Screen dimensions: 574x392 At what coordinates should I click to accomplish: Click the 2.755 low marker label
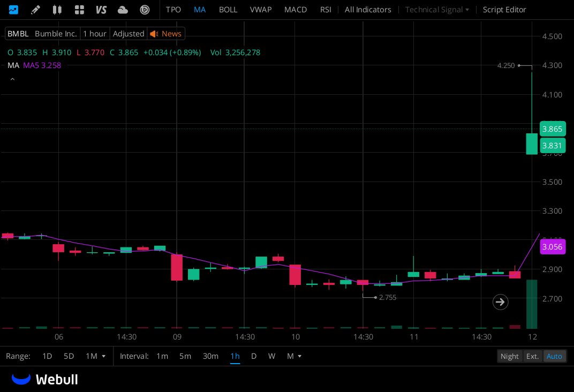pyautogui.click(x=387, y=298)
